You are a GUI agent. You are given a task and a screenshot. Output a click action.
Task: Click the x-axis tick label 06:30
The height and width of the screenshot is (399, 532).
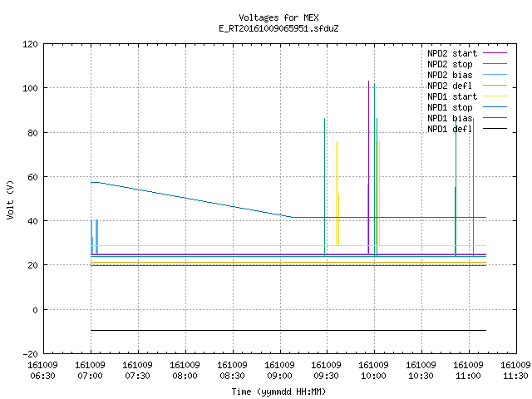42,376
